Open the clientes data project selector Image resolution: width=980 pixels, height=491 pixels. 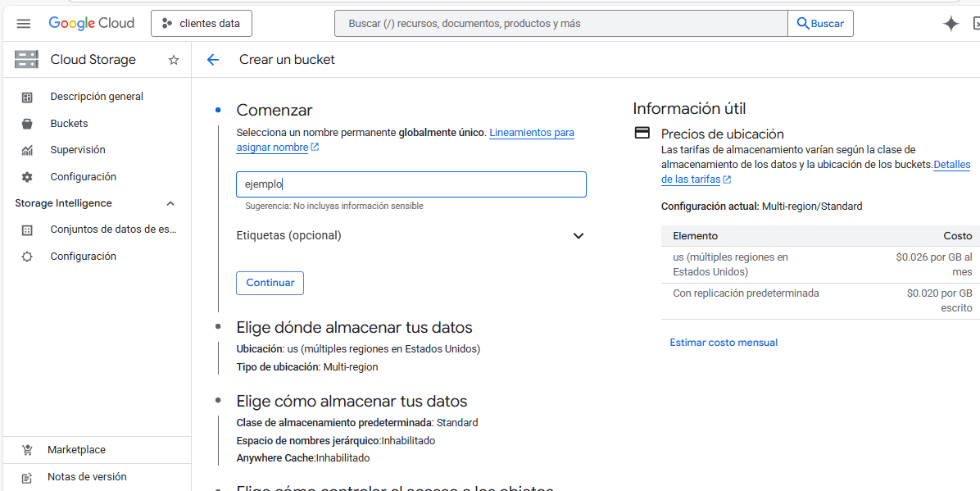[x=201, y=23]
